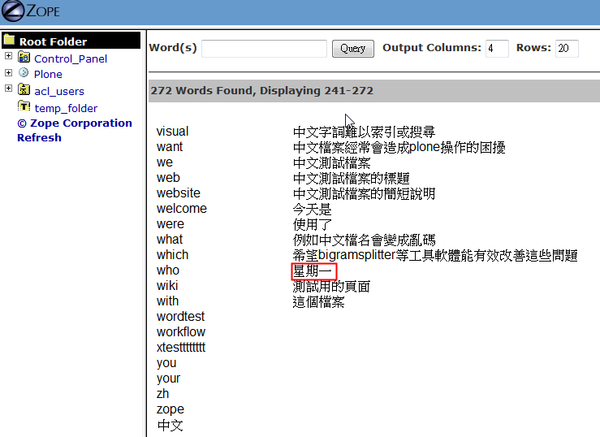Open the temp_folder link
600x437 pixels.
point(66,108)
